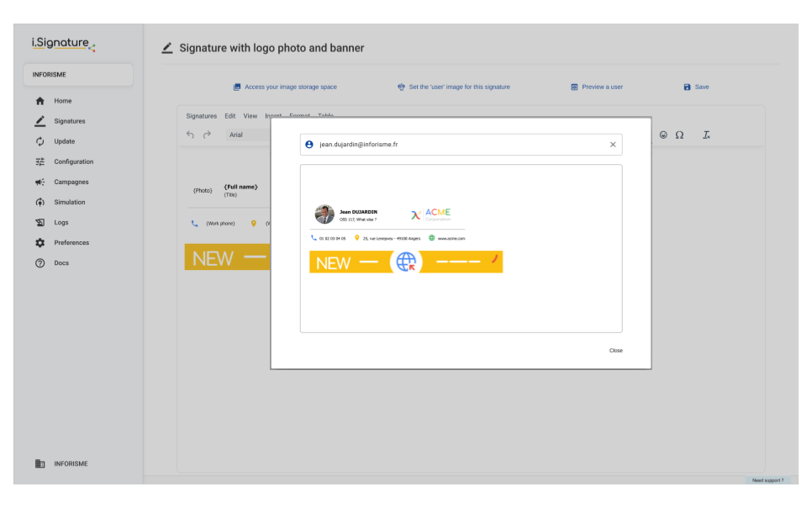Image resolution: width=812 pixels, height=508 pixels.
Task: Open the Home page in sidebar
Action: pos(63,101)
